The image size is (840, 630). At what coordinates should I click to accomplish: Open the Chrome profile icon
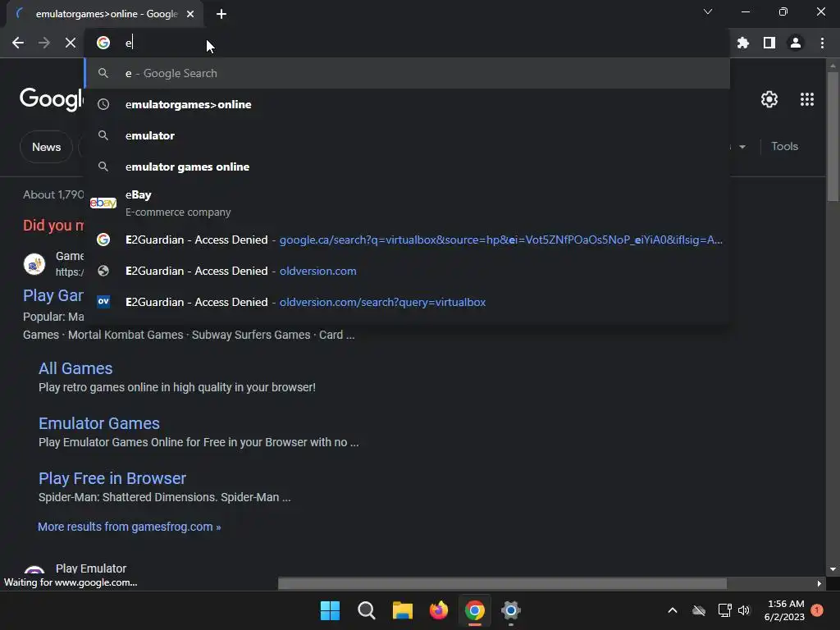pyautogui.click(x=796, y=43)
